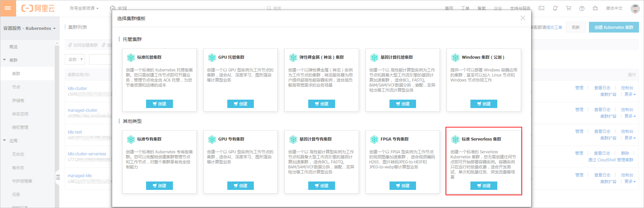This screenshot has height=208, width=644.
Task: Open 节点 in the sidebar
Action: click(x=16, y=87)
